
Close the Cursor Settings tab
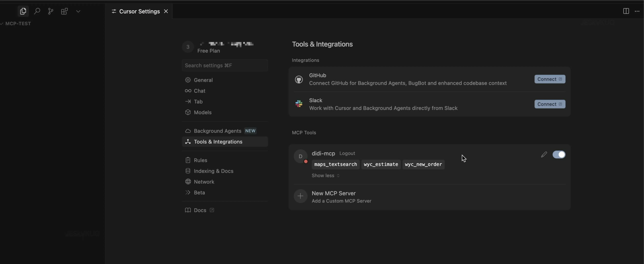[166, 11]
